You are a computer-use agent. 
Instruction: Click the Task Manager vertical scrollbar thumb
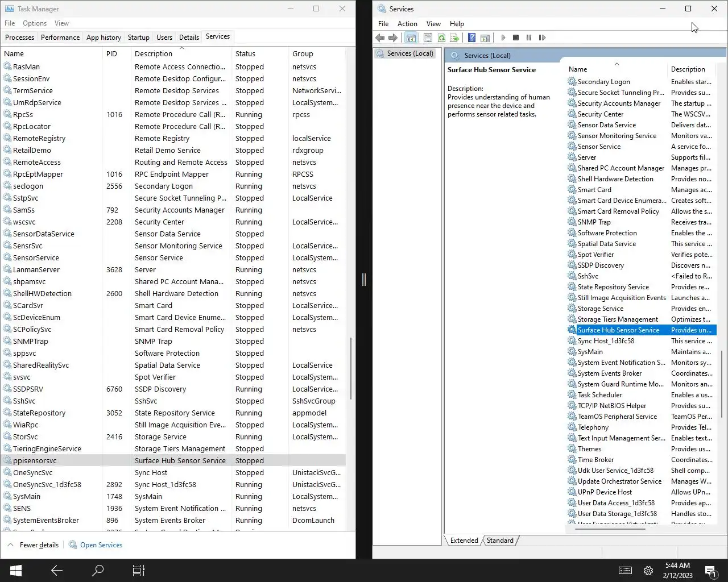pyautogui.click(x=350, y=368)
